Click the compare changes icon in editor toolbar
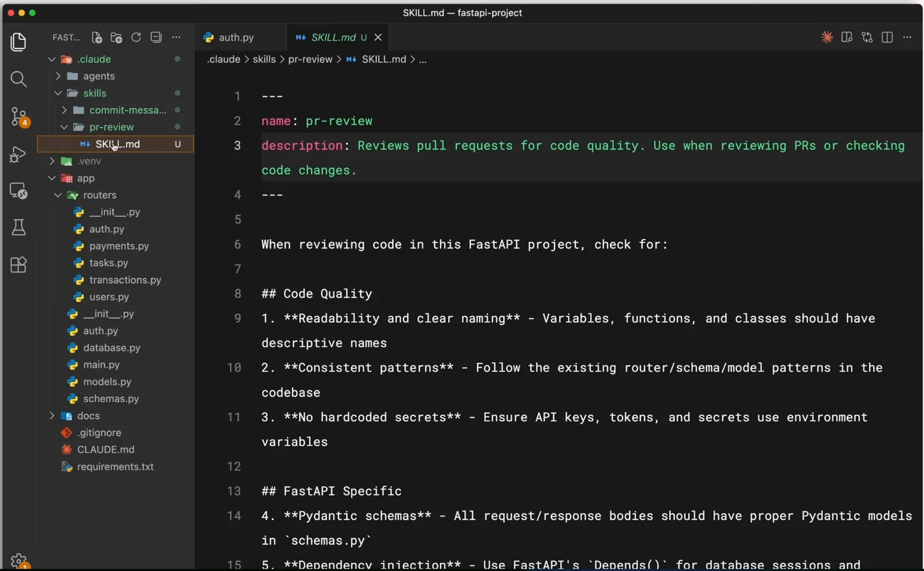 pos(867,37)
